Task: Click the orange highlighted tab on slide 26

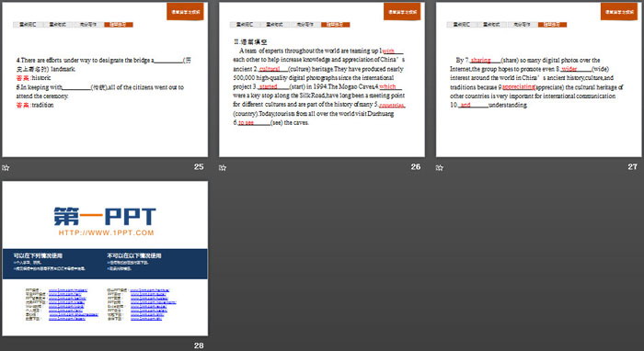Action: coord(335,25)
